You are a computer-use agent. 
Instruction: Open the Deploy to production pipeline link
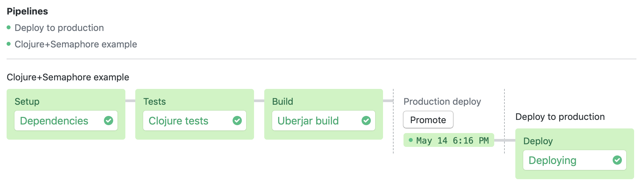click(59, 28)
